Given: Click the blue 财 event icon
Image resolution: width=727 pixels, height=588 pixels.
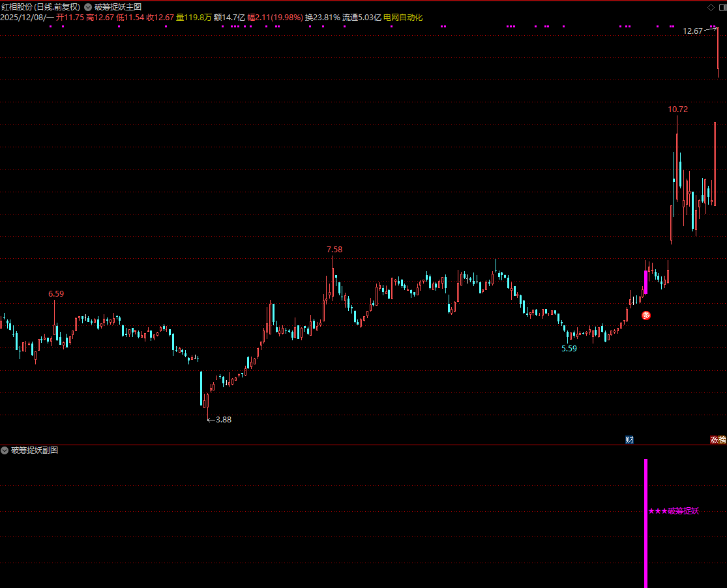Looking at the screenshot, I should 629,440.
